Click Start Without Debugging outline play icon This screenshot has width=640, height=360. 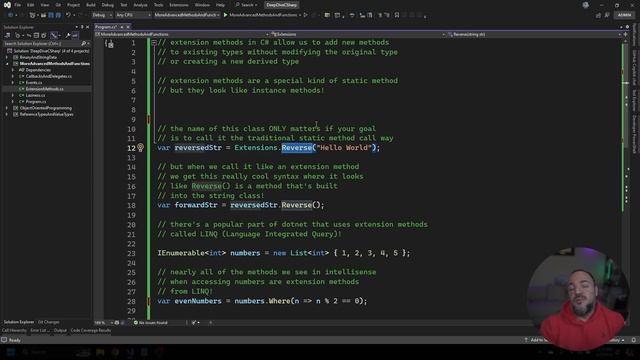(x=305, y=15)
